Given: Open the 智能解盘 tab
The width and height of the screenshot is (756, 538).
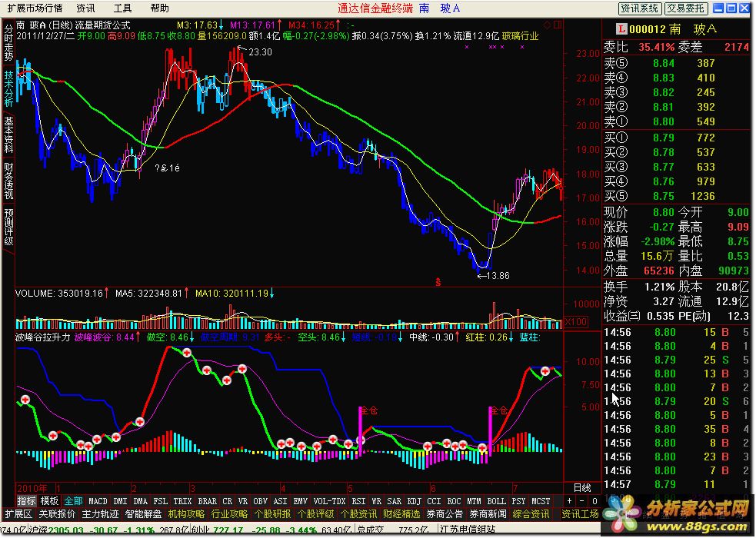Looking at the screenshot, I should [143, 514].
